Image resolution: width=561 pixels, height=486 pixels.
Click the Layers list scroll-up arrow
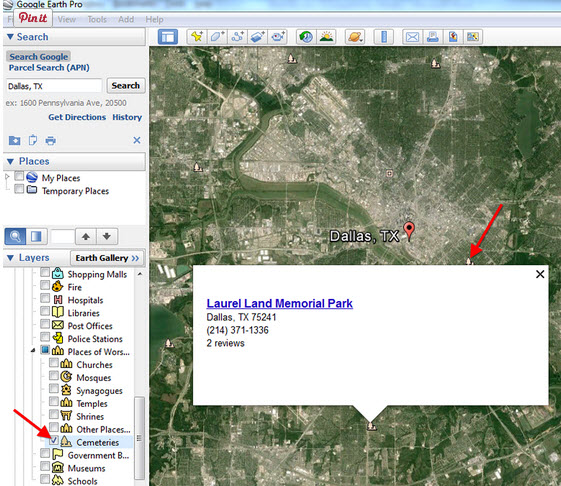pyautogui.click(x=140, y=274)
